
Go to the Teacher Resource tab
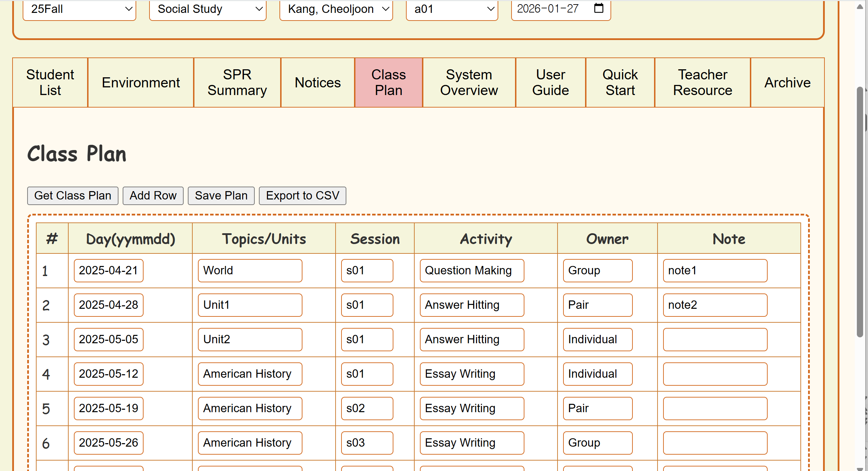tap(702, 83)
